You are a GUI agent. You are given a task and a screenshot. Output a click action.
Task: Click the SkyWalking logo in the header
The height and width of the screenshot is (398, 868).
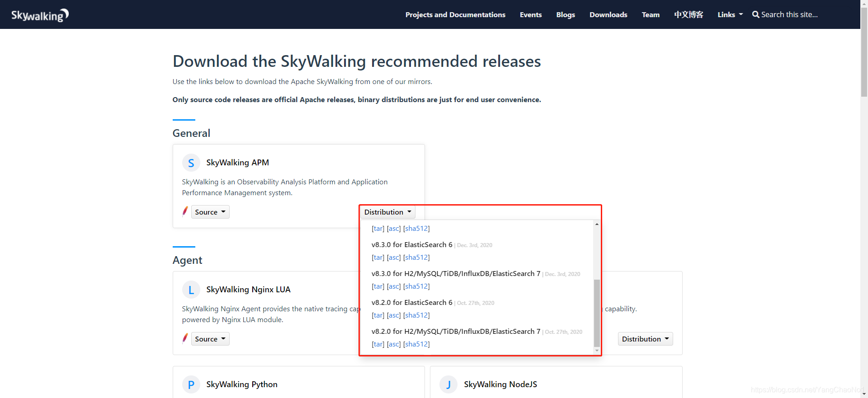click(x=40, y=15)
